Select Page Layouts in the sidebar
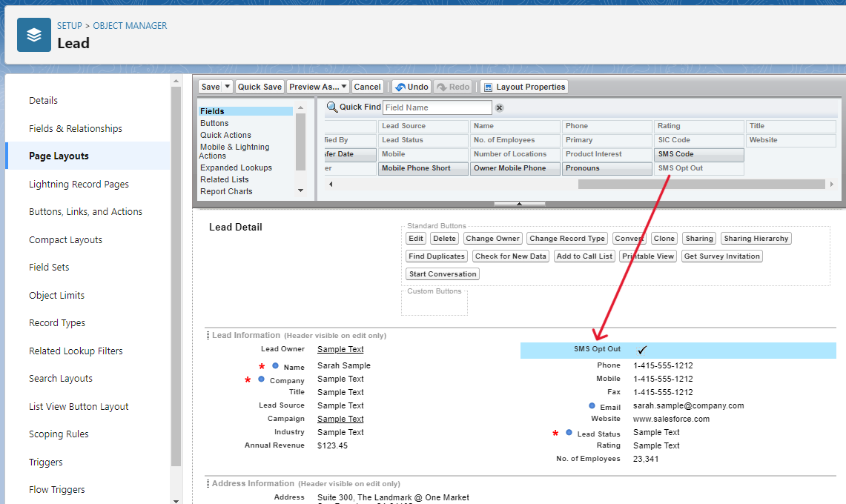The image size is (846, 504). click(x=59, y=156)
